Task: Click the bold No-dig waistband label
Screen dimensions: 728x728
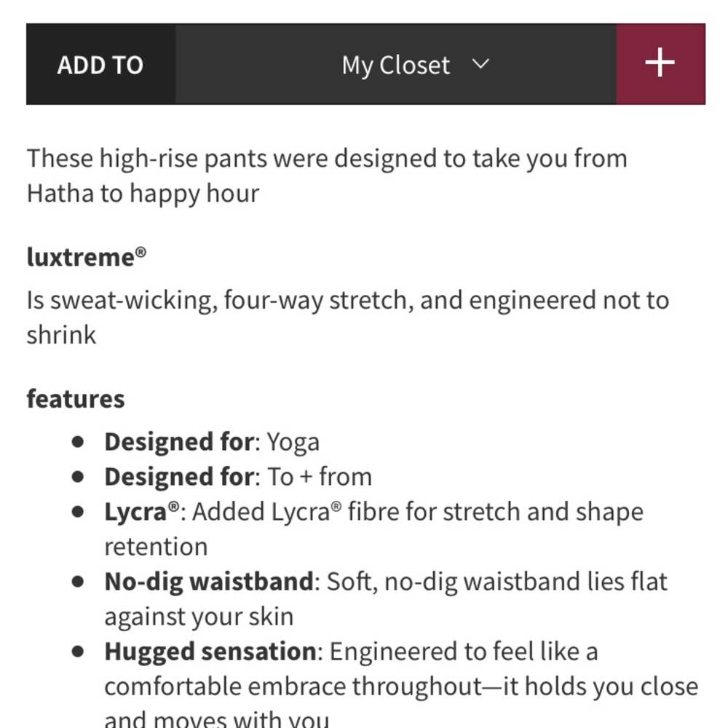Action: [x=209, y=582]
